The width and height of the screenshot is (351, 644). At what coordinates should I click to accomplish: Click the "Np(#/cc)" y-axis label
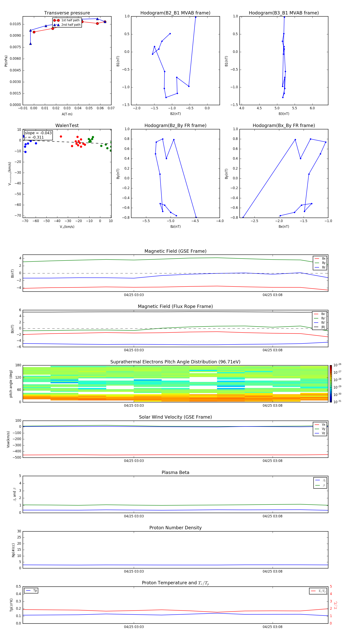coord(13,550)
